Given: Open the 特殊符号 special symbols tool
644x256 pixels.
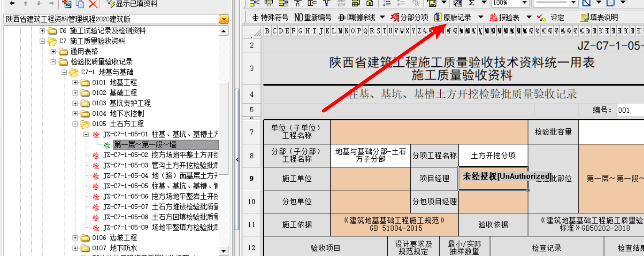Looking at the screenshot, I should [270, 18].
